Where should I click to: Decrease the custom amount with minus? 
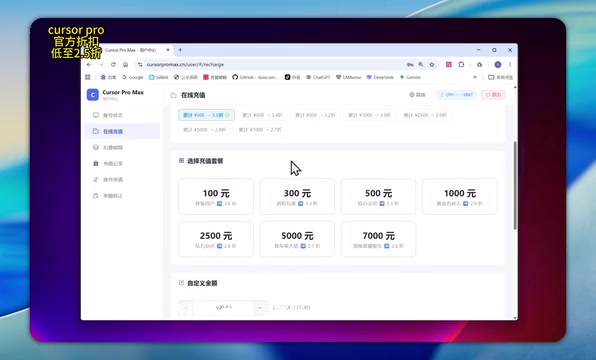tap(185, 307)
